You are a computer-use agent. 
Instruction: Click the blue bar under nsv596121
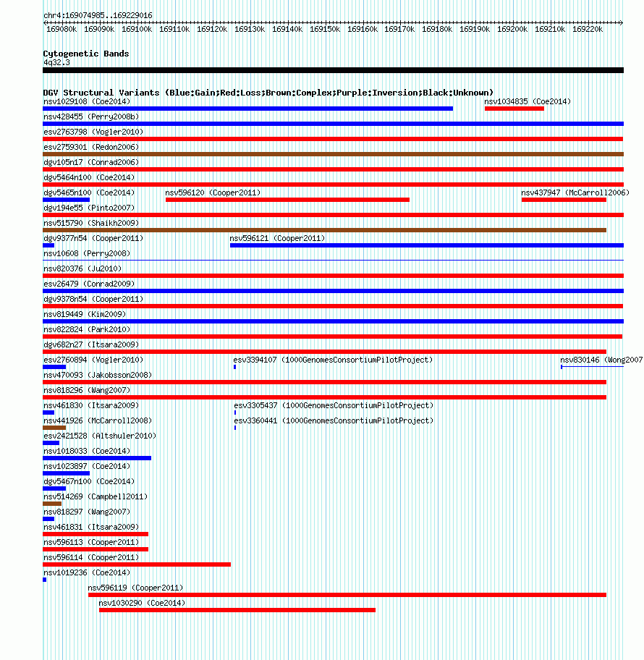coord(427,245)
